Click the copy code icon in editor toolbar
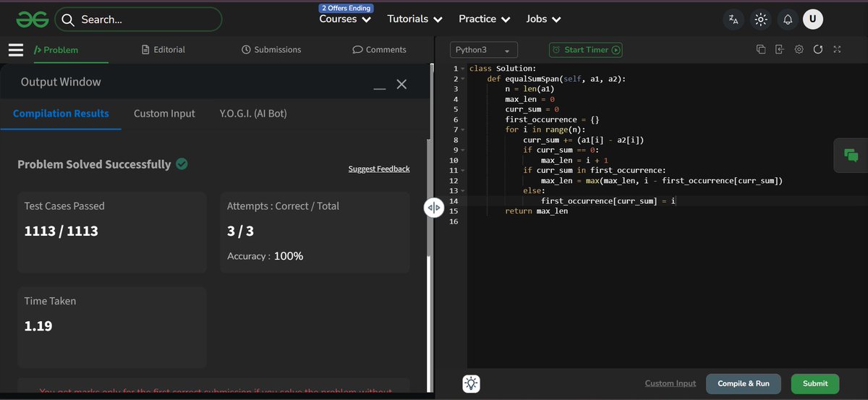 (x=761, y=49)
